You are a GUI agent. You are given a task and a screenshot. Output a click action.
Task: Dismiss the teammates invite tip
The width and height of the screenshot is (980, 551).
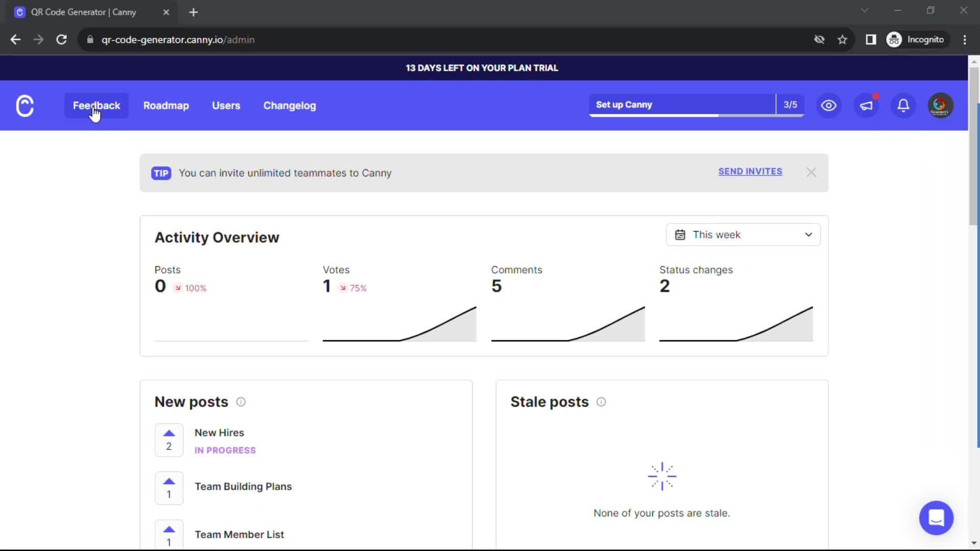pyautogui.click(x=811, y=172)
